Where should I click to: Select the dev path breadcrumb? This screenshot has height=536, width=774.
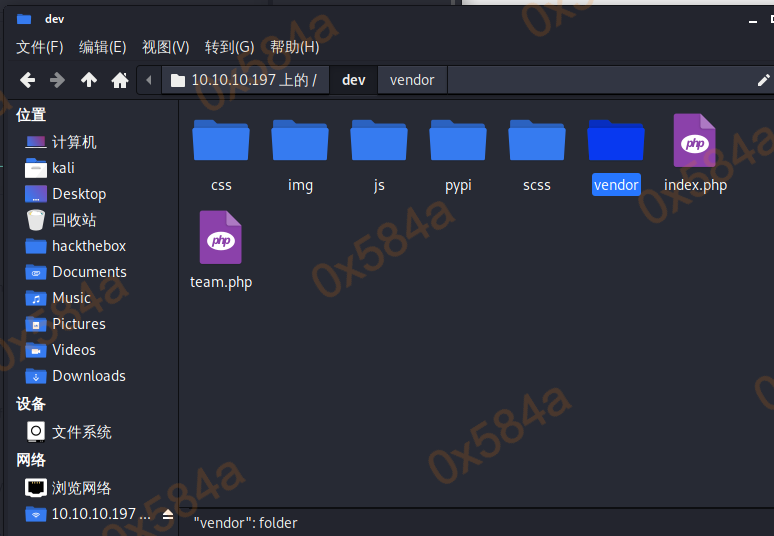353,80
